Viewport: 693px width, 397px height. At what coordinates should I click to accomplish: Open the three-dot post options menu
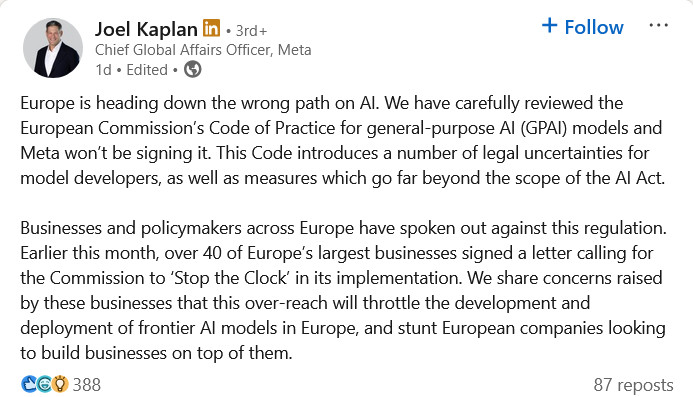pyautogui.click(x=659, y=26)
